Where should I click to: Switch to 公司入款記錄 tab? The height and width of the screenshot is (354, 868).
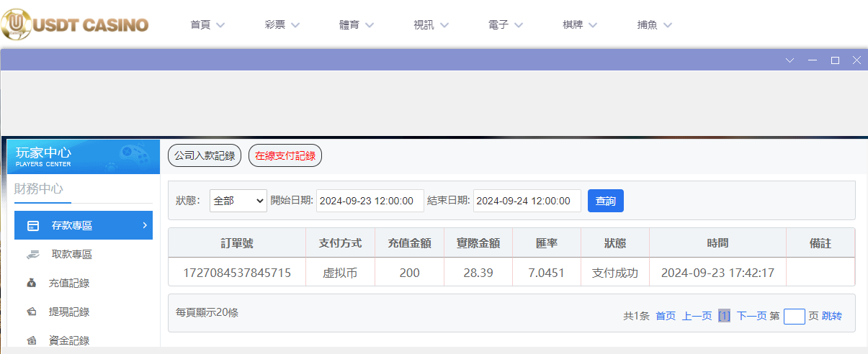coord(205,155)
